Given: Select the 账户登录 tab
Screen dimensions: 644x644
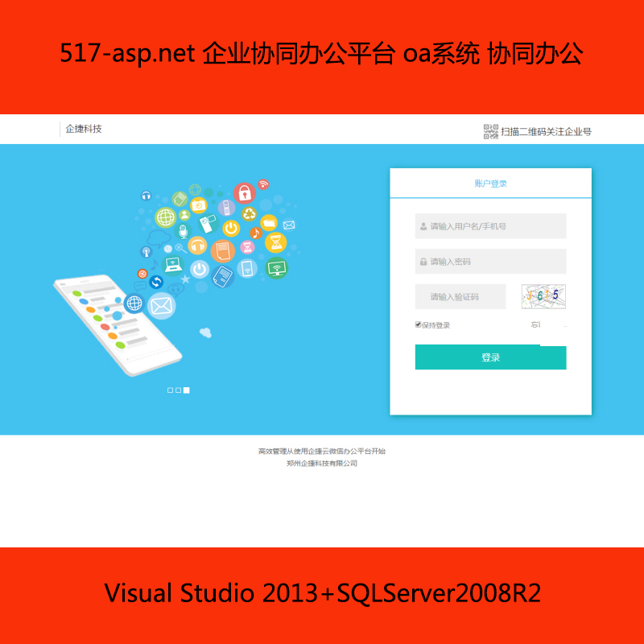Looking at the screenshot, I should [x=490, y=184].
